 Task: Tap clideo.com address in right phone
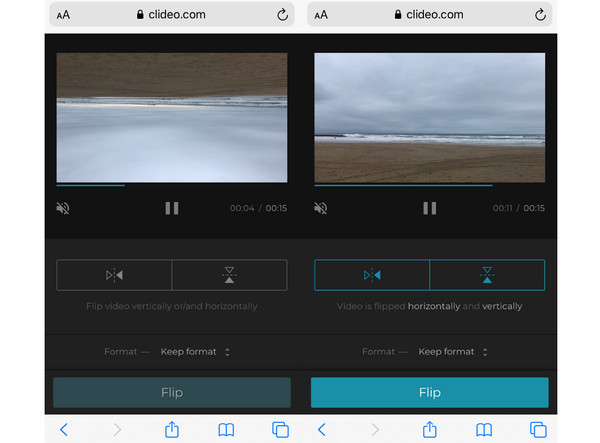[429, 15]
